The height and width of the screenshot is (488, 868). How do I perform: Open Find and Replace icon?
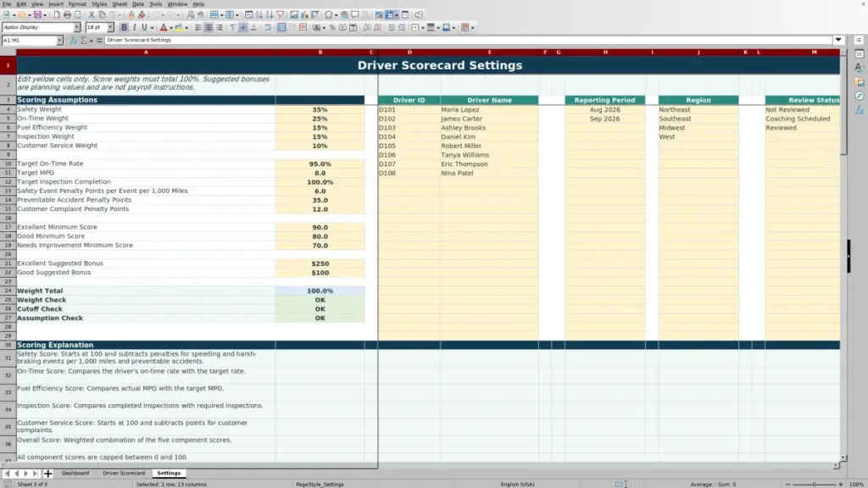[x=190, y=14]
